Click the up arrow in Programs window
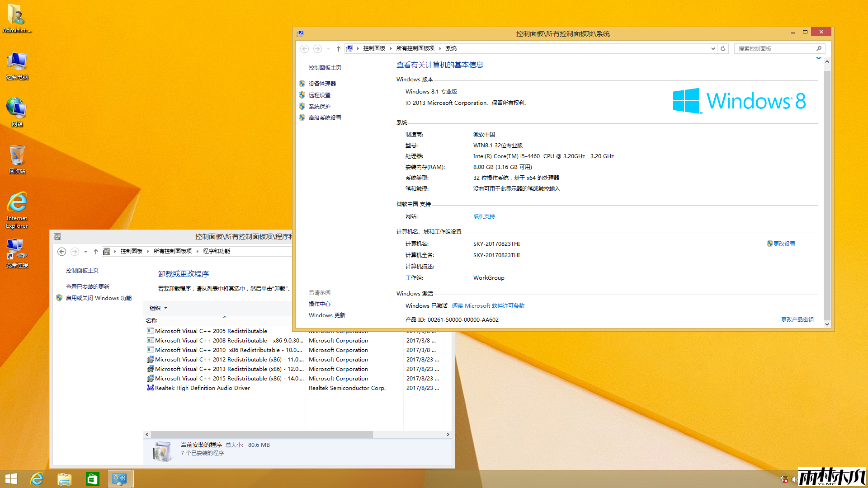 pos(96,252)
